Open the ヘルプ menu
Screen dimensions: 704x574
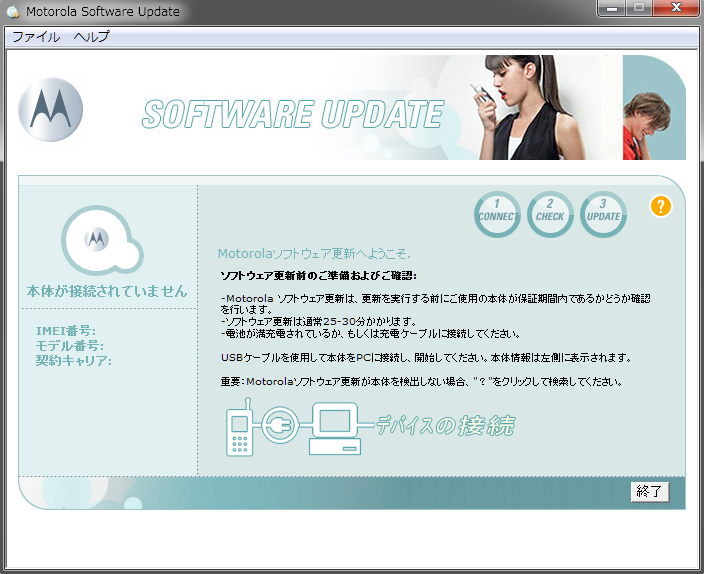pyautogui.click(x=91, y=37)
